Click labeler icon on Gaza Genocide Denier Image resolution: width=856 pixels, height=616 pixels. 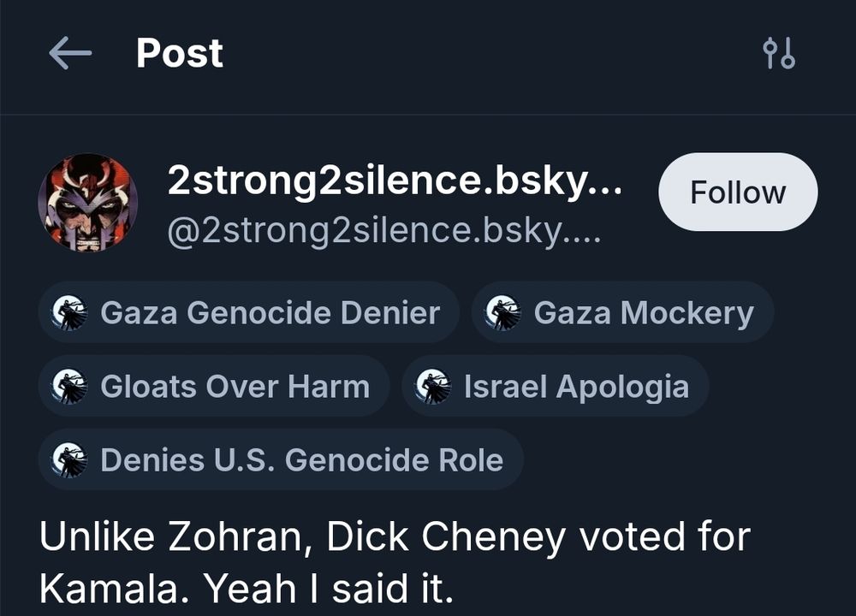(x=69, y=313)
